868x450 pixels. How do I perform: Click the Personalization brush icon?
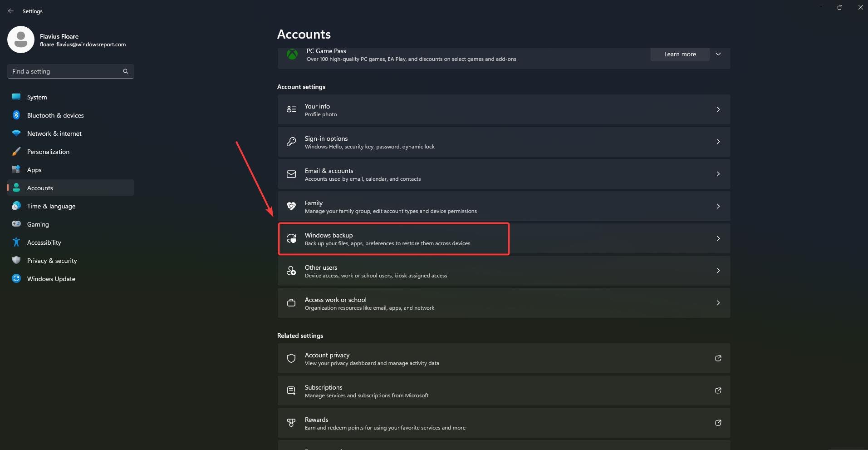16,151
